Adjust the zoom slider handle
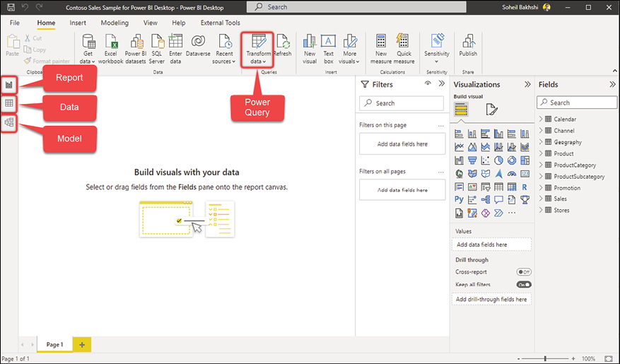Image resolution: width=620 pixels, height=364 pixels. tap(545, 358)
